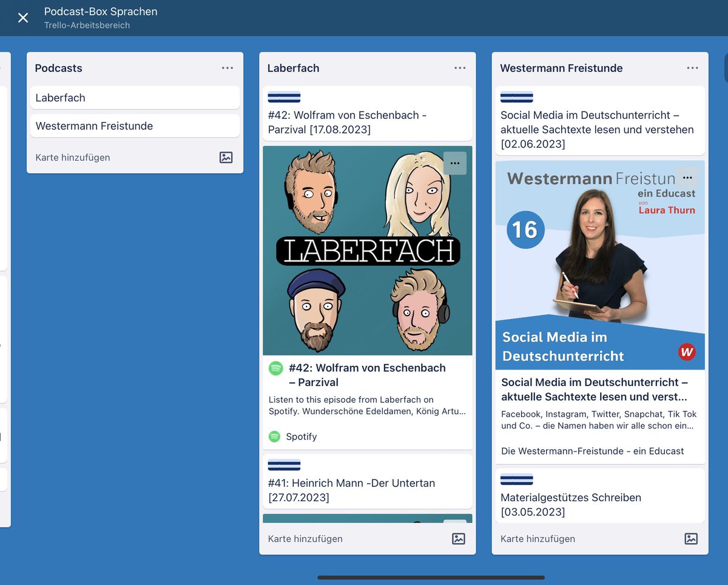728x585 pixels.
Task: Open Social Media im Deutschunterricht [02.06.2023] card
Action: pos(600,120)
